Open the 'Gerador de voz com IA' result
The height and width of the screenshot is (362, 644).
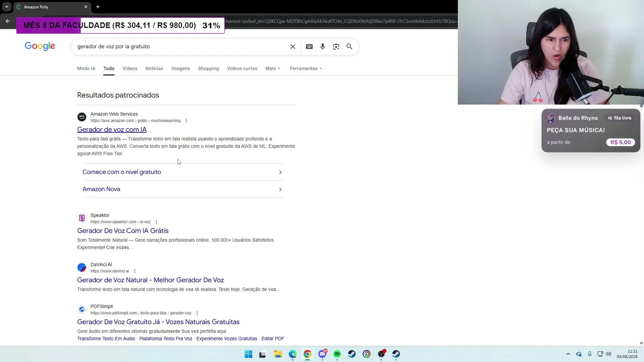(x=112, y=130)
